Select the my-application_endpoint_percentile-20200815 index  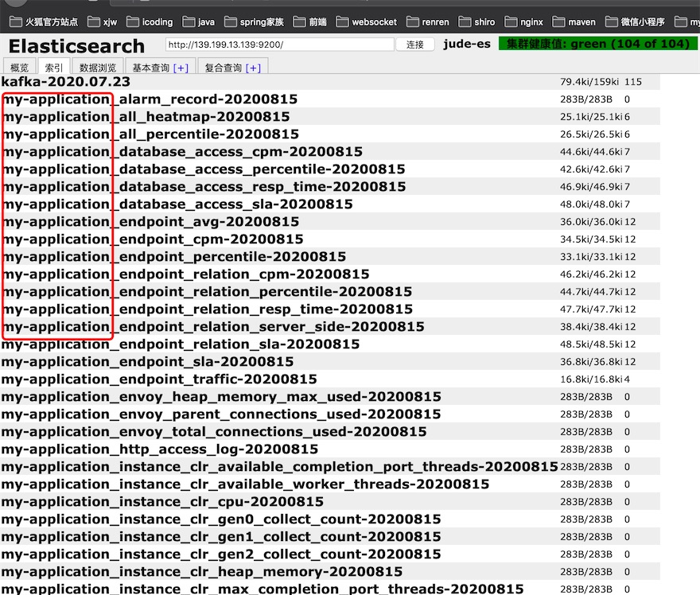pyautogui.click(x=174, y=257)
